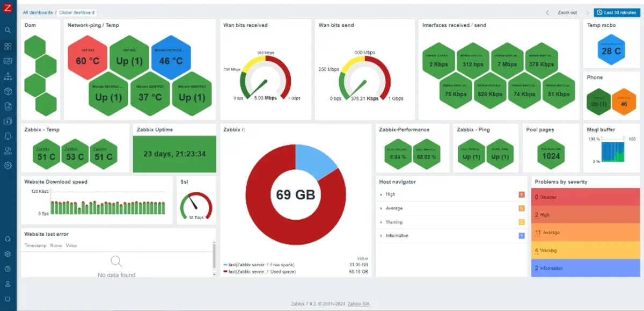644x311 pixels.
Task: Click the Zoom out button
Action: pos(567,12)
